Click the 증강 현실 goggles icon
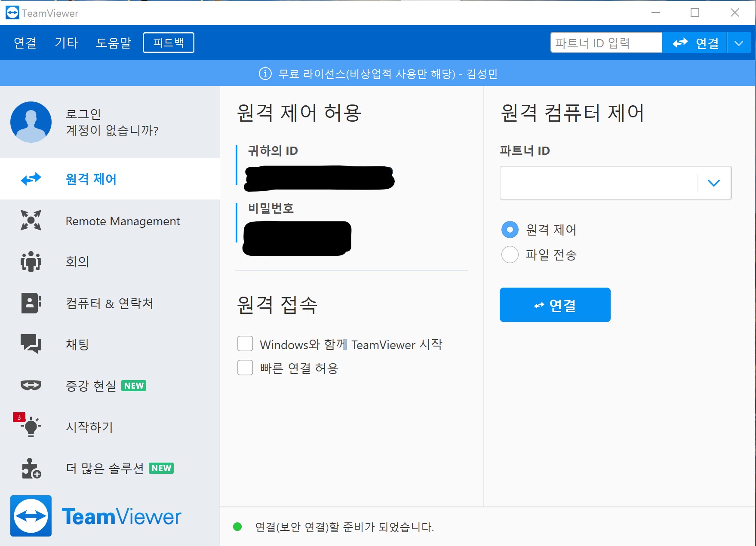Viewport: 756px width, 546px height. click(31, 385)
